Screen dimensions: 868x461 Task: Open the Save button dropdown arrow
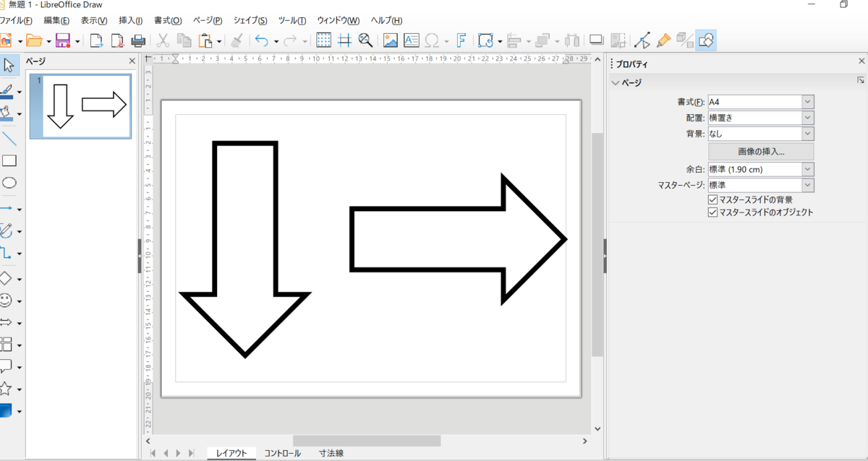click(x=77, y=40)
